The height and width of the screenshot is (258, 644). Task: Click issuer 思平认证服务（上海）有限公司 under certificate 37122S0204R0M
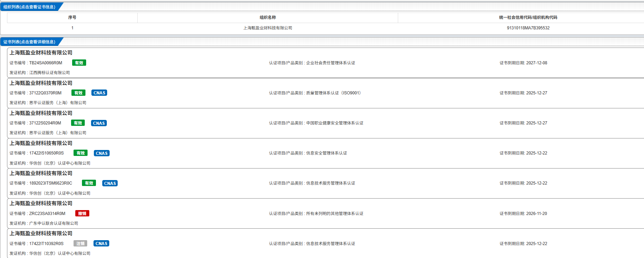coord(58,133)
